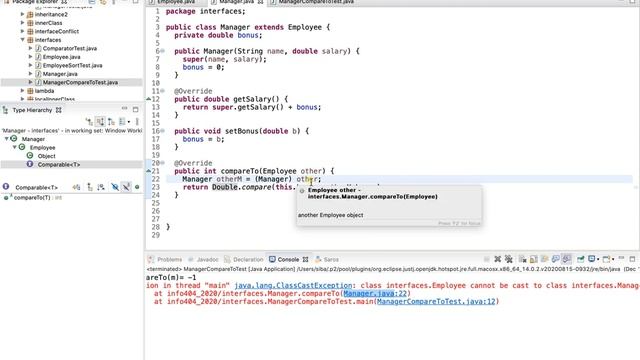Viewport: 640px width, 360px height.
Task: Collapse the Manager constructor at line 6
Action: 162,51
